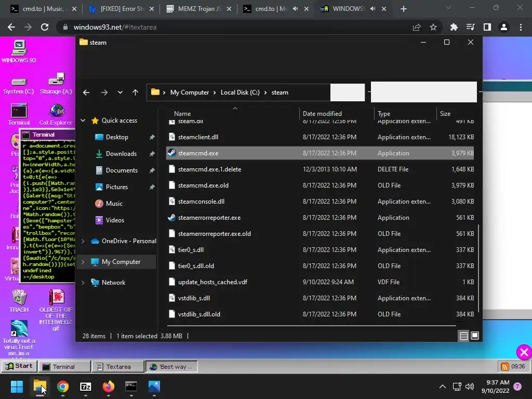Click the pink circular X button
Viewport: 532px width, 399px height.
click(524, 352)
